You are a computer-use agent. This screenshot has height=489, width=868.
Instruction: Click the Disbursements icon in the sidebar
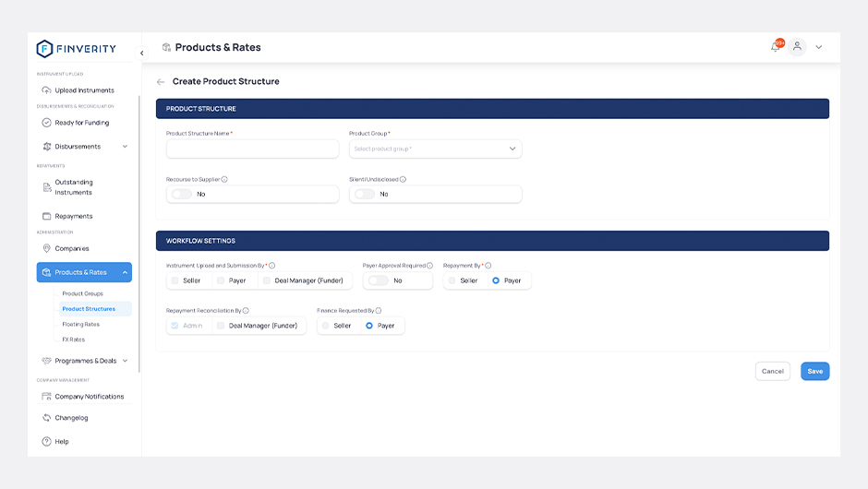click(x=46, y=147)
